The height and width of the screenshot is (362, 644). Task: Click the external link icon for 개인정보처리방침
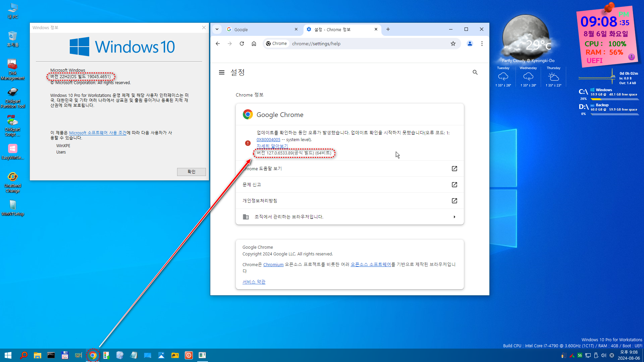(454, 201)
